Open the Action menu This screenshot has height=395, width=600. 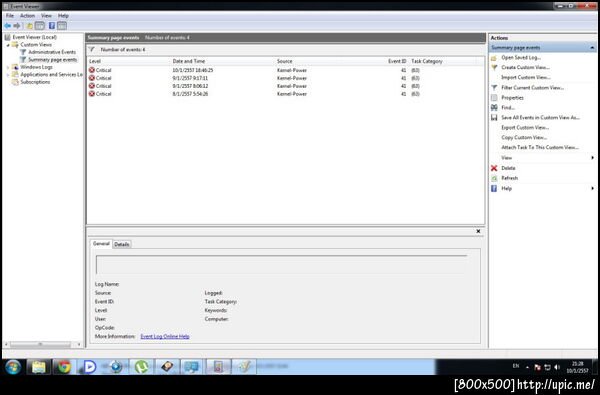[x=27, y=16]
